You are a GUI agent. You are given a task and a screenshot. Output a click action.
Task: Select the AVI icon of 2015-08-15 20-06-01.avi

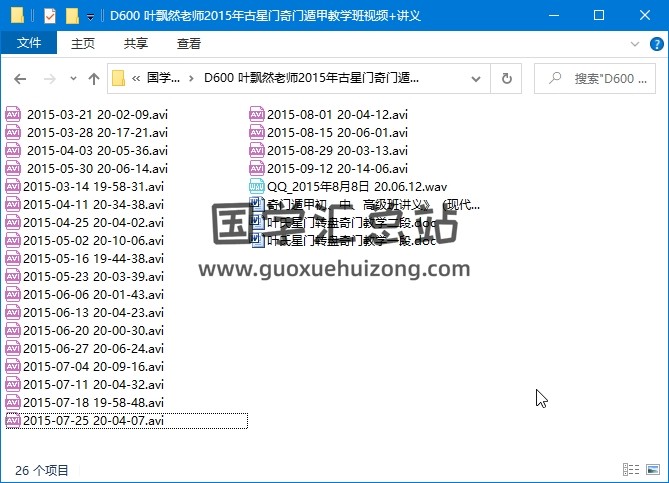click(256, 132)
